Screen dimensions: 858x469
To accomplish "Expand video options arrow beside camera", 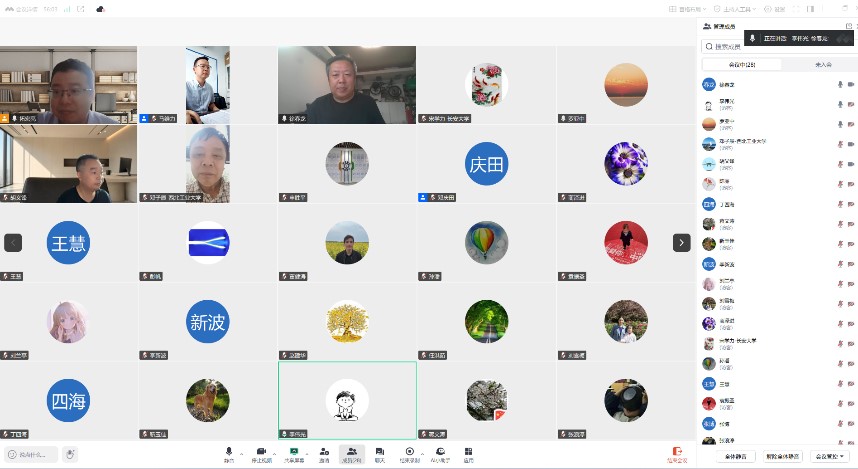I will [274, 454].
